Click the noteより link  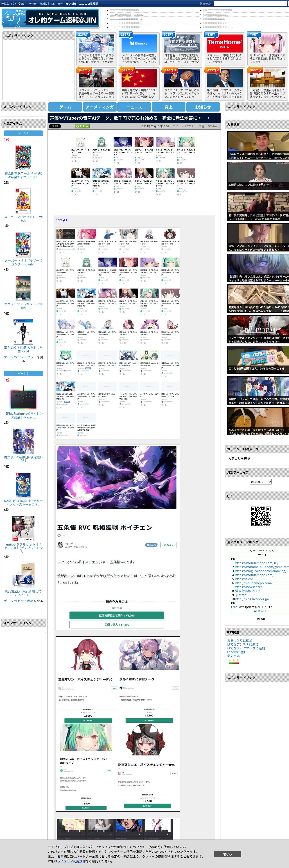click(62, 220)
